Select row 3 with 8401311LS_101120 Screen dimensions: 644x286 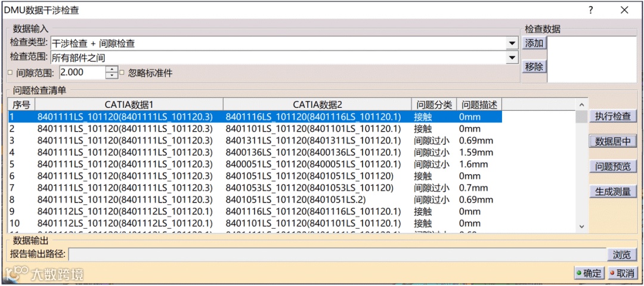point(255,141)
